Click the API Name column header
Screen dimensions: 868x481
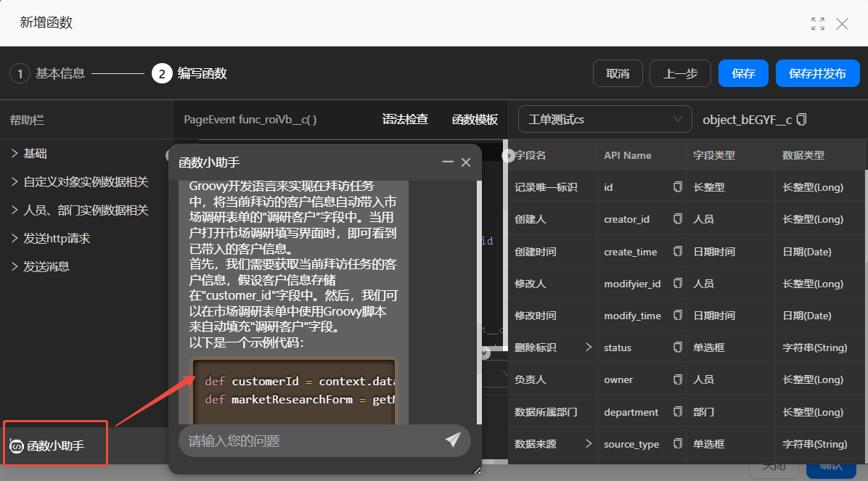click(628, 155)
